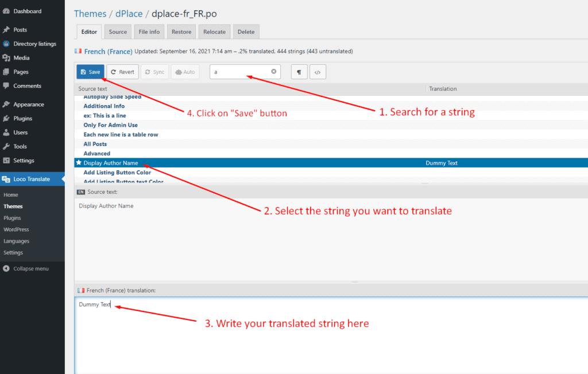Image resolution: width=588 pixels, height=374 pixels.
Task: Click the Plugins icon in sidebar
Action: click(x=6, y=119)
